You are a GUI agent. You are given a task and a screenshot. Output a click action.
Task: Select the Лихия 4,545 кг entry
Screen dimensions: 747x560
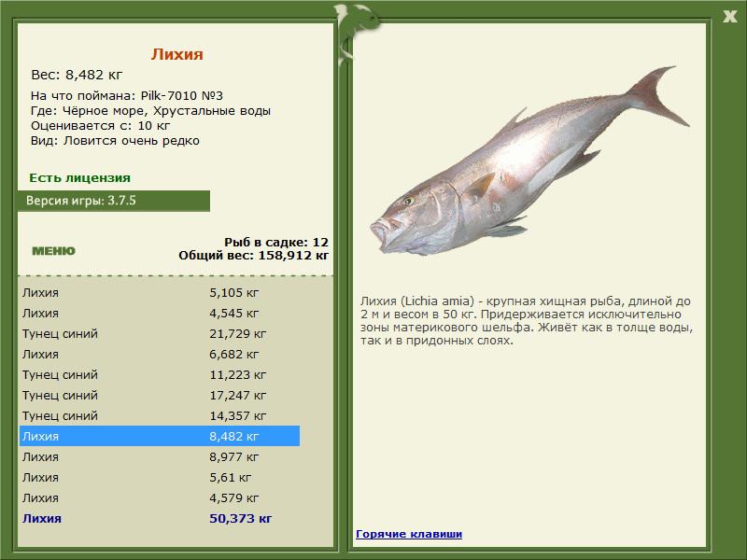click(x=160, y=314)
